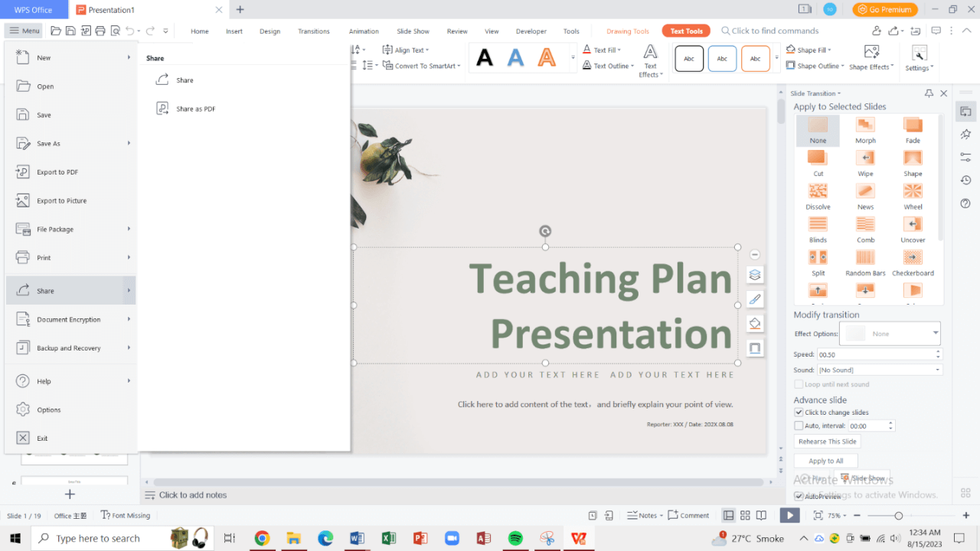This screenshot has height=551, width=980.
Task: Click the Export to PDF icon
Action: [23, 172]
